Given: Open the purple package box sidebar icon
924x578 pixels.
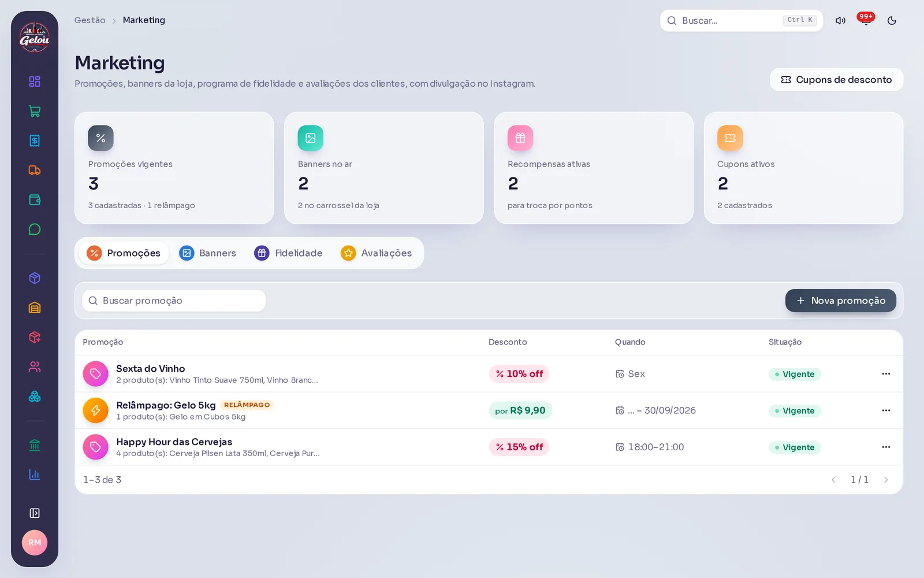Looking at the screenshot, I should [x=35, y=278].
